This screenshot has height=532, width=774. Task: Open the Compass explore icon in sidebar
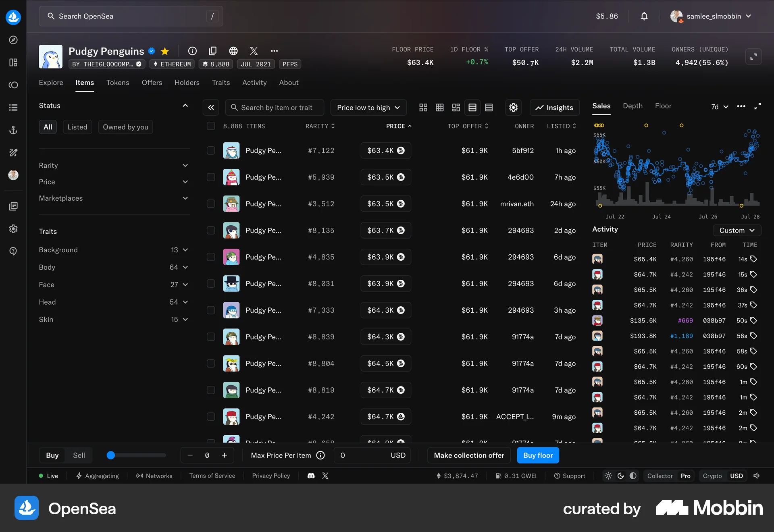point(13,40)
